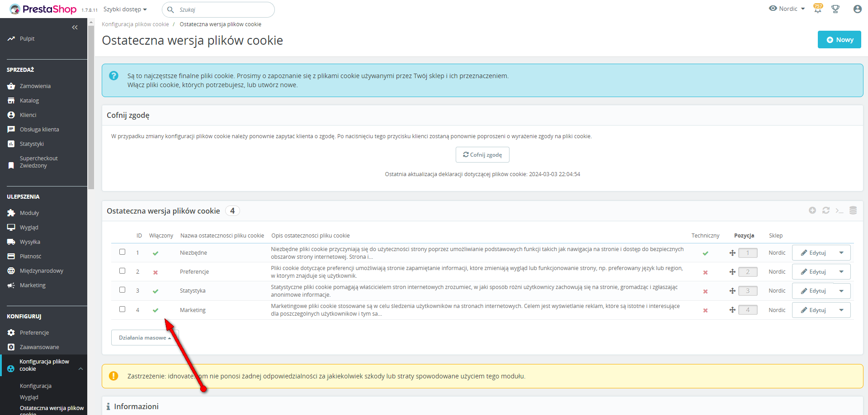Image resolution: width=868 pixels, height=415 pixels.
Task: Tick the checkbox for Statystyka row
Action: [122, 290]
